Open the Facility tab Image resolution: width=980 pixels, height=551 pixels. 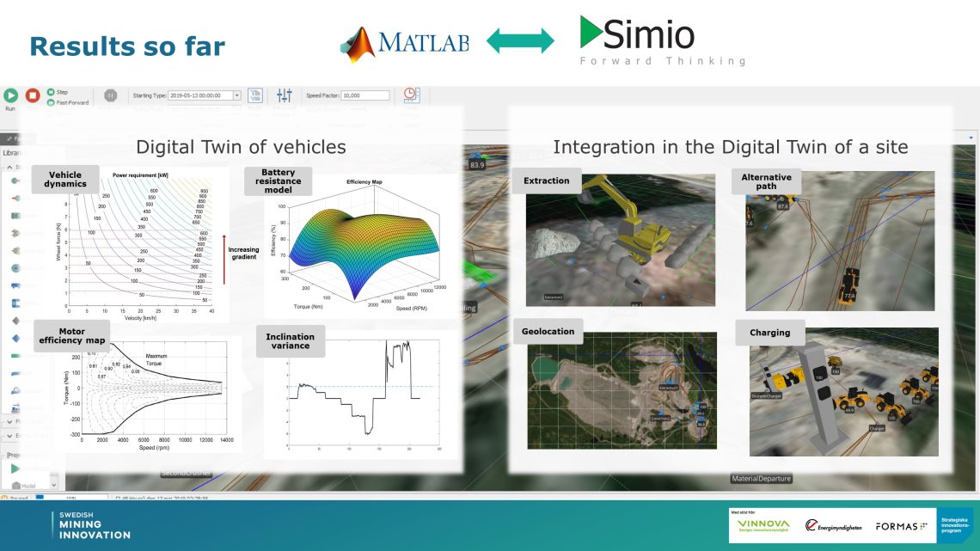point(11,138)
